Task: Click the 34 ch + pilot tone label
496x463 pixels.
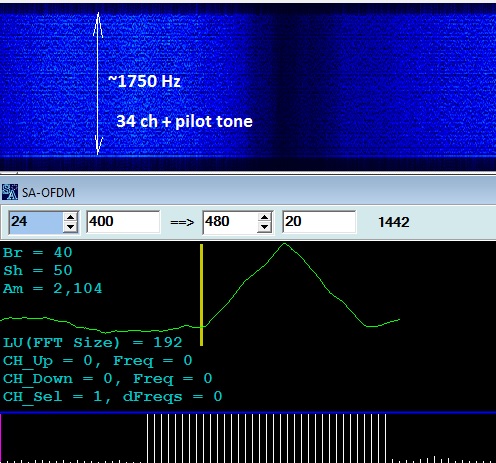Action: (184, 121)
